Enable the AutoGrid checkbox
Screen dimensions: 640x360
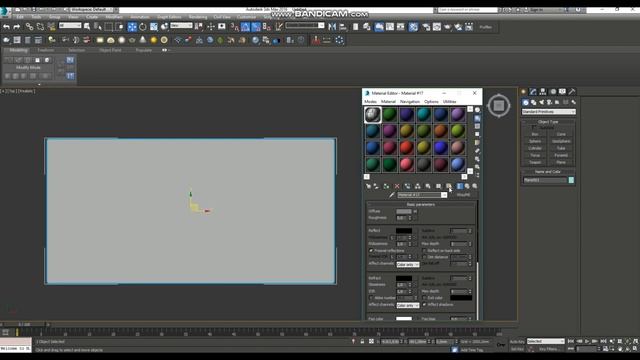point(534,127)
